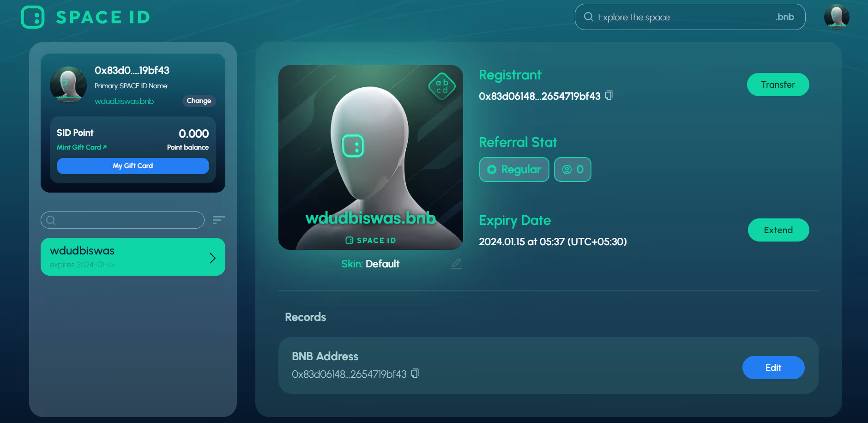Open the domain list sort filter icon

coord(218,220)
